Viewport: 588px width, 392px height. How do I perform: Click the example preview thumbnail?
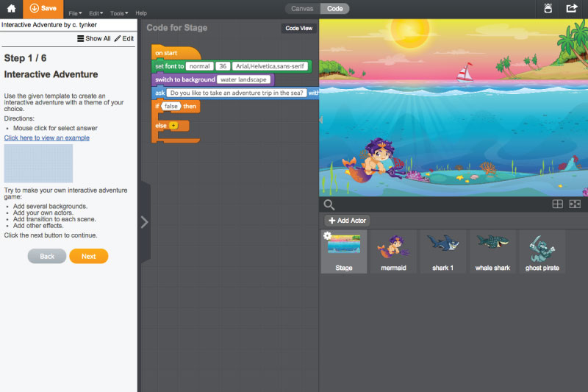coord(38,163)
